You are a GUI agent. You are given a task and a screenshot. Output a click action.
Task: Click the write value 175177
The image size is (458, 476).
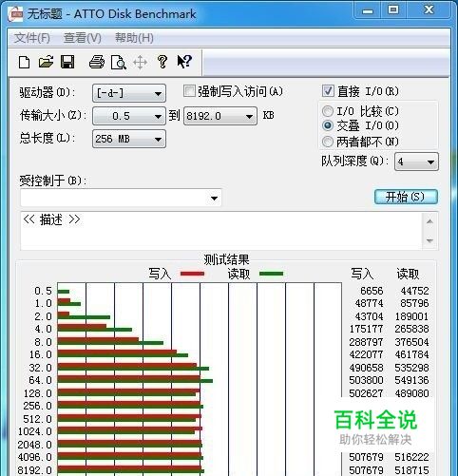(x=366, y=329)
